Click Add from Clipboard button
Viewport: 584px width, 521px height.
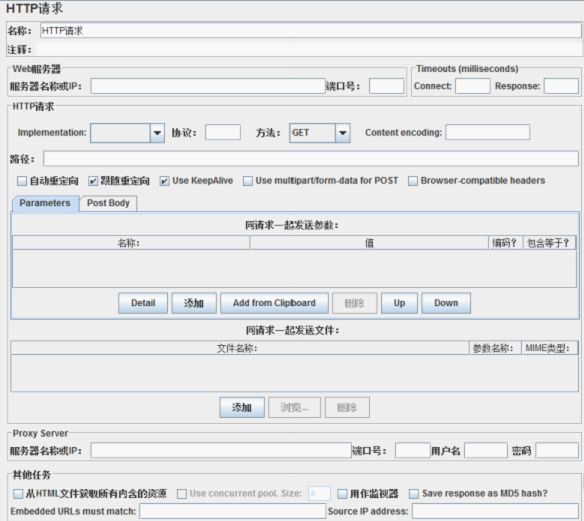click(274, 303)
